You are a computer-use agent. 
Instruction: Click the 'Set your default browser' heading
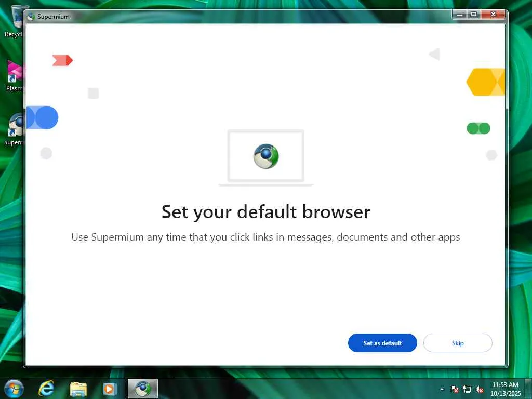coord(265,212)
